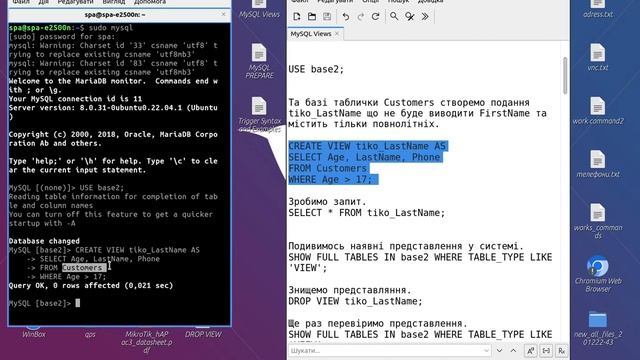640x360 pixels.
Task: Open the vnc.txt desktop file
Action: [598, 57]
